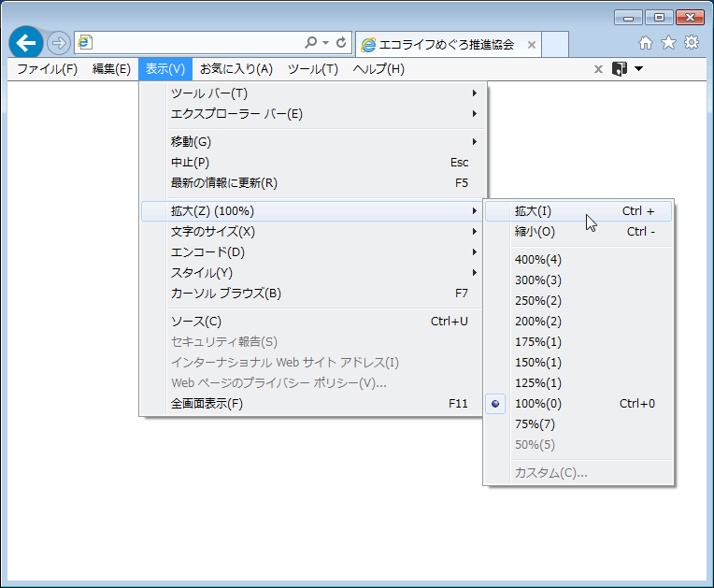Set zoom to 250%(2)
Viewport: 714px width, 588px height.
(x=578, y=301)
